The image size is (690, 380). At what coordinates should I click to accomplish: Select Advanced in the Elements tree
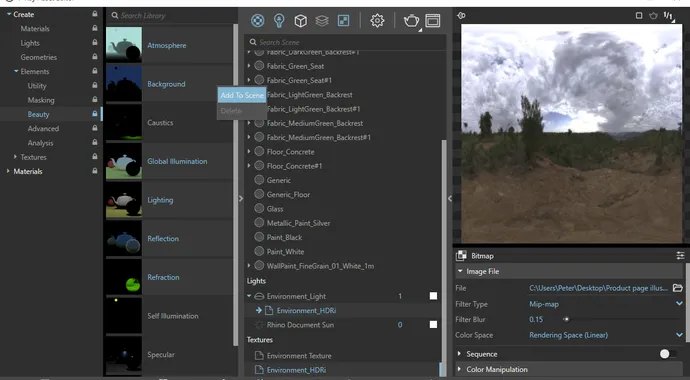tap(43, 129)
